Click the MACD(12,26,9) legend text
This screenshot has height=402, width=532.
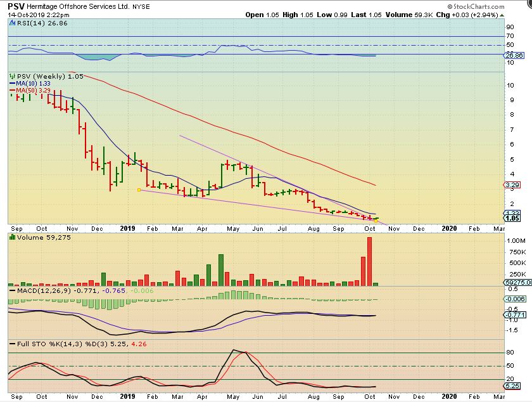tap(46, 291)
